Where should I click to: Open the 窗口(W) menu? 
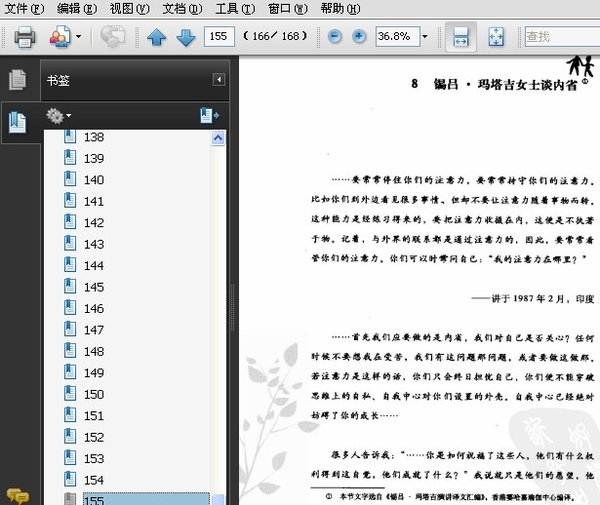pyautogui.click(x=288, y=8)
